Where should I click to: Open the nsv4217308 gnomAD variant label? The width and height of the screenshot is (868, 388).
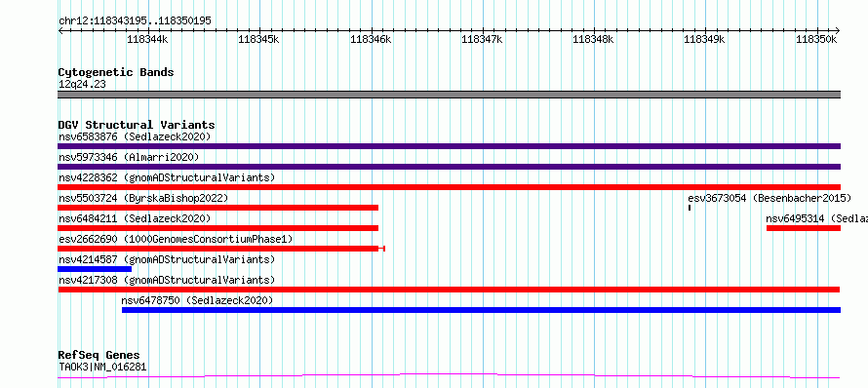point(167,280)
